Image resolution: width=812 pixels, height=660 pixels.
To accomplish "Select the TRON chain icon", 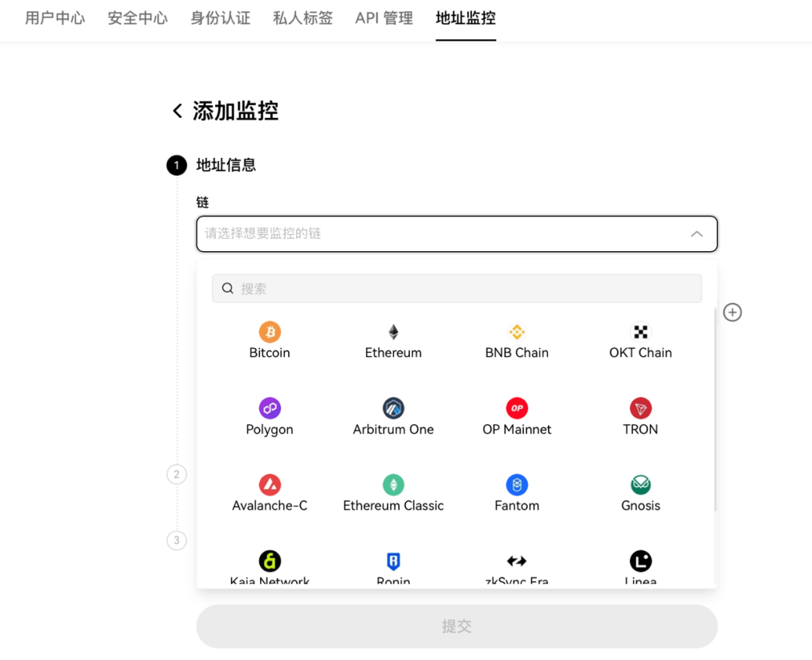I will click(641, 408).
